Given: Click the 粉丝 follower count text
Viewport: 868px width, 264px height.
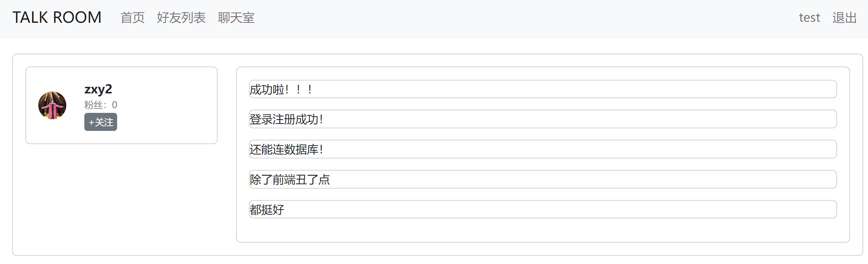Looking at the screenshot, I should pos(101,105).
